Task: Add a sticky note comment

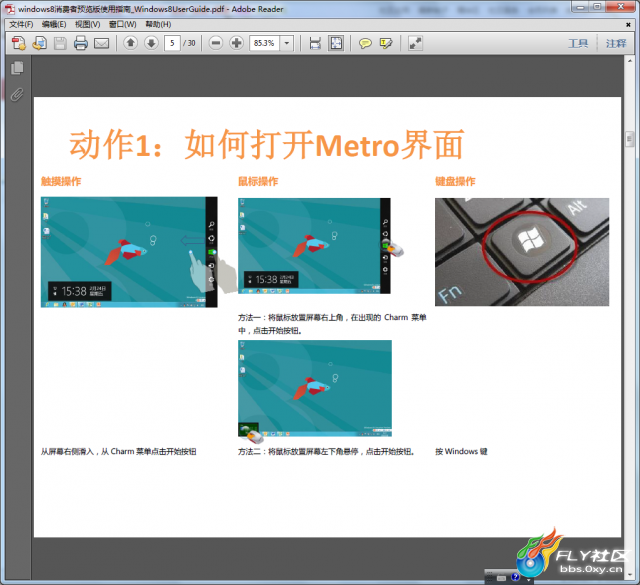Action: coord(365,43)
